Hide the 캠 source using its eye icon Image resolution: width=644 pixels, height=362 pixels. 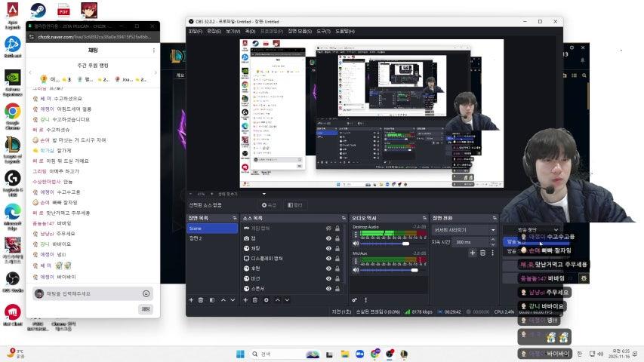click(x=328, y=238)
